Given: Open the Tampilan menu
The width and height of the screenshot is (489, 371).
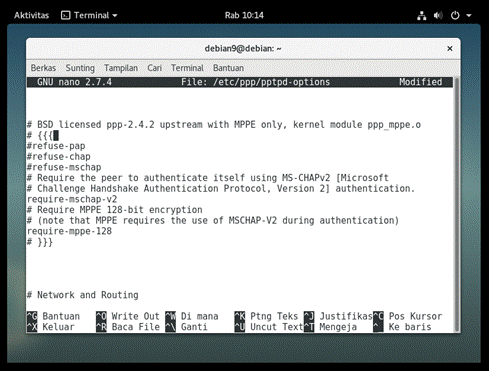Looking at the screenshot, I should coord(121,68).
